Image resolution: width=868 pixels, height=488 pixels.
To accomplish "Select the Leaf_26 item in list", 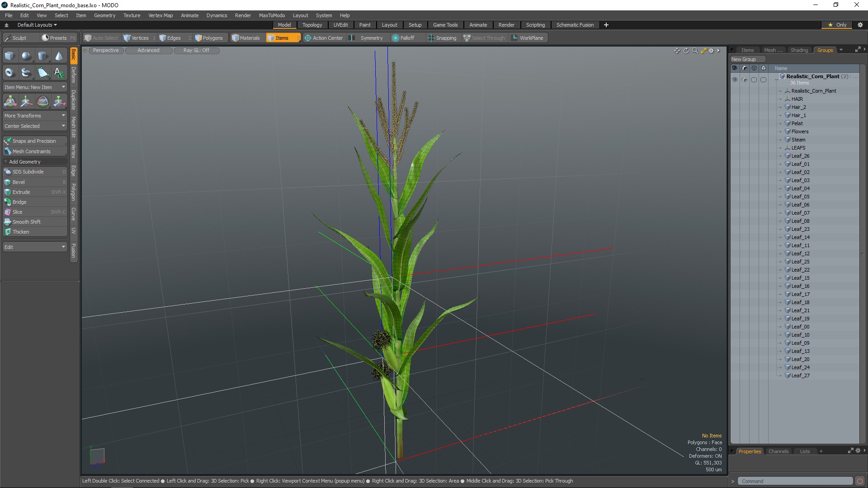I will tap(800, 156).
